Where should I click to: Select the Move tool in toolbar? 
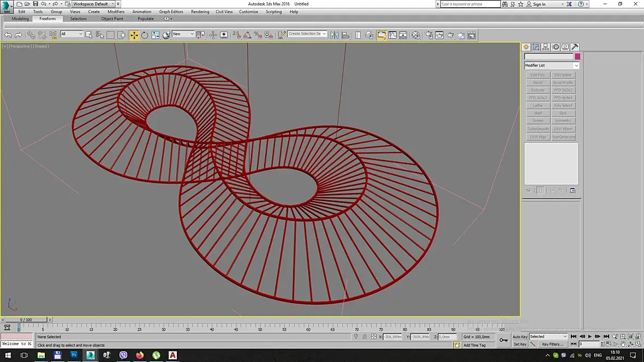[x=134, y=35]
